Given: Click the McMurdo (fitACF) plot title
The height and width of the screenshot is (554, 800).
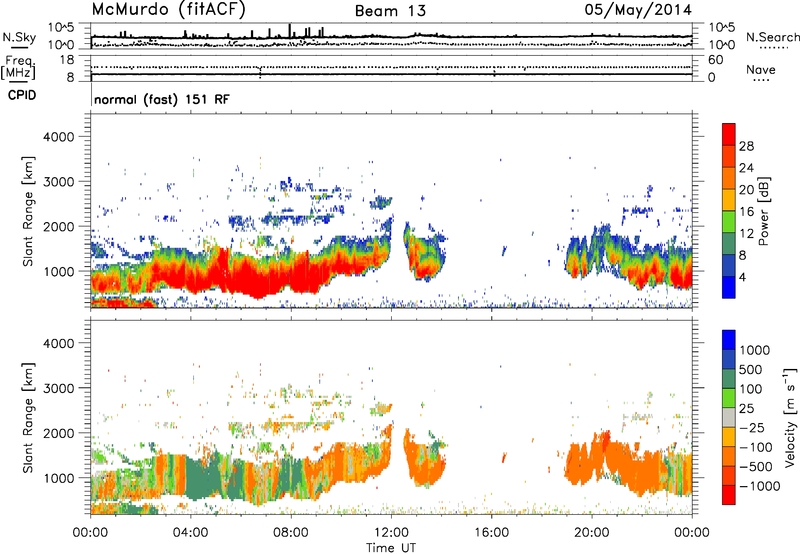Looking at the screenshot, I should tap(168, 10).
